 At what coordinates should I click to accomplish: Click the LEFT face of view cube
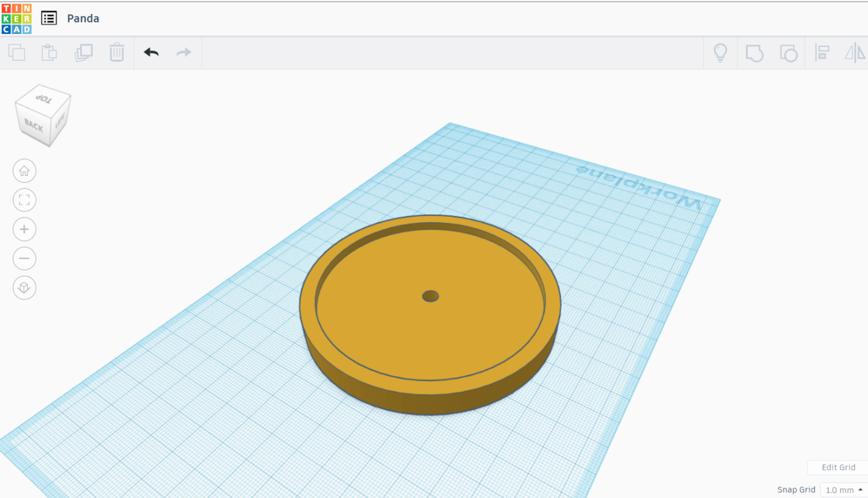(x=61, y=120)
